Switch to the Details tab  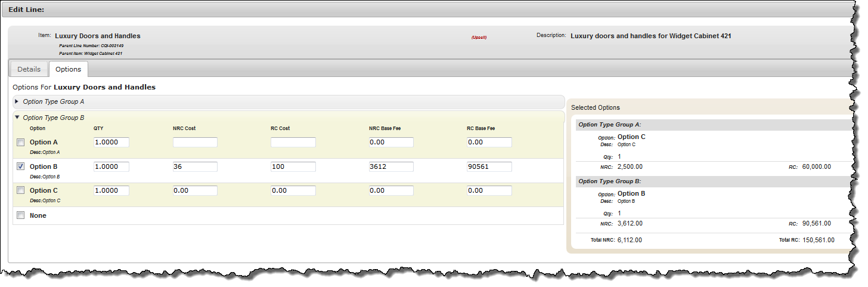(29, 69)
